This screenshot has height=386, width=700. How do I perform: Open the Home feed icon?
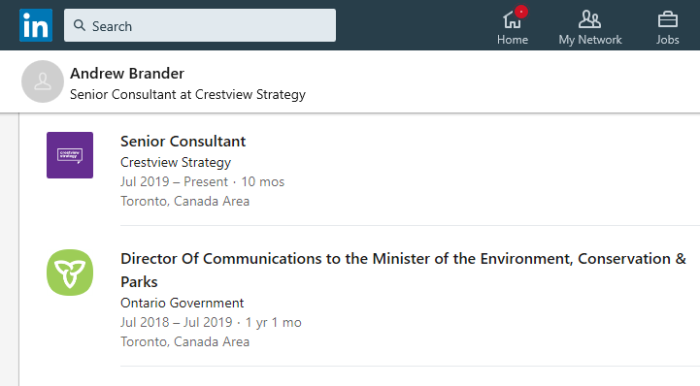pos(512,20)
